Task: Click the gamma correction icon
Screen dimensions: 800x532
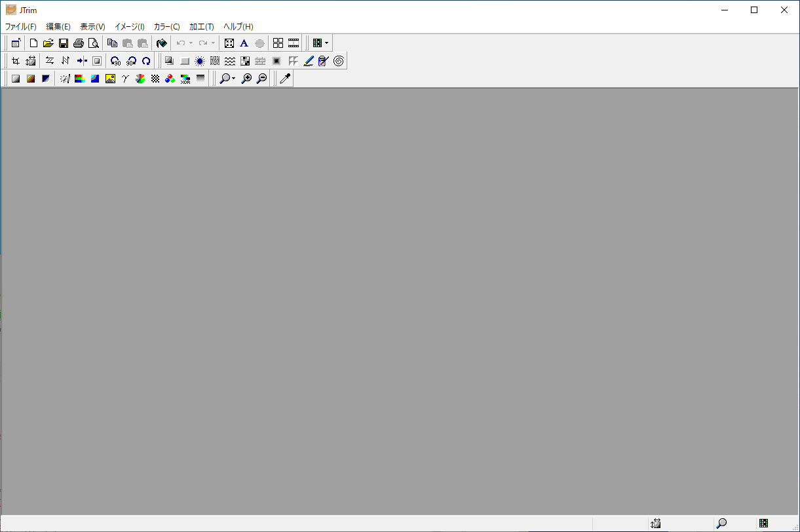Action: click(x=125, y=79)
